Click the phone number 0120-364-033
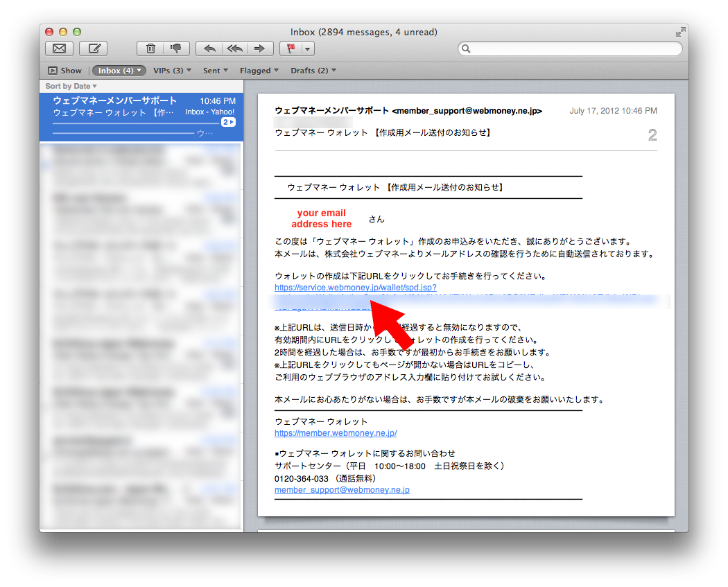Viewport: 728px width, 587px height. pos(302,478)
